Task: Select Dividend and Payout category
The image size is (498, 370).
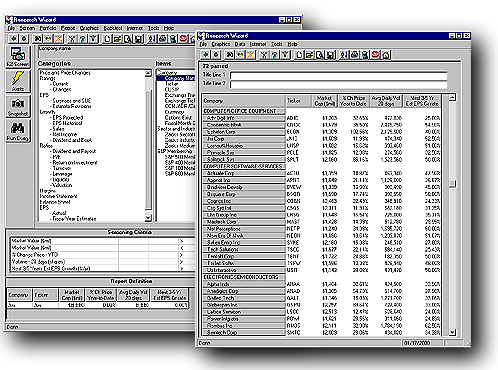Action: pos(74,151)
